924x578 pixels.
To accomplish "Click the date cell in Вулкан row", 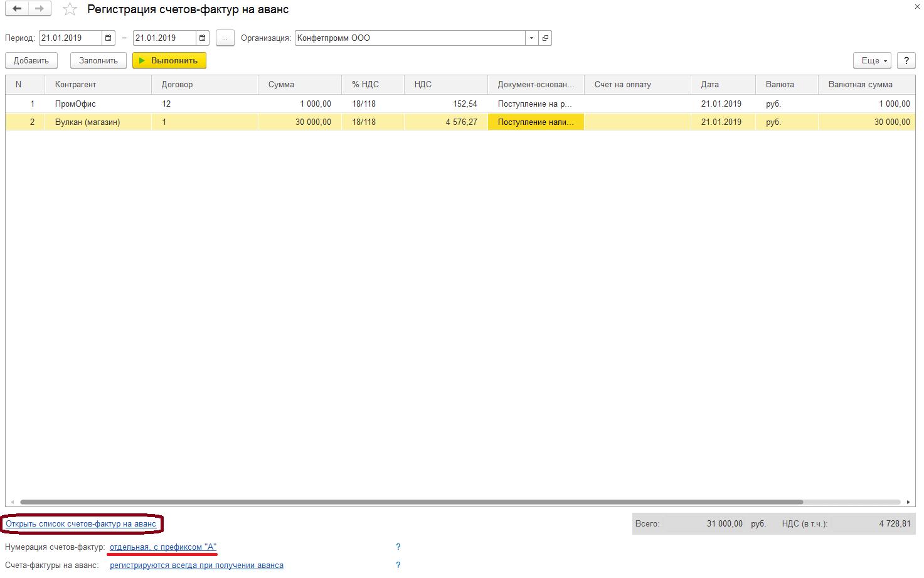I will 723,122.
